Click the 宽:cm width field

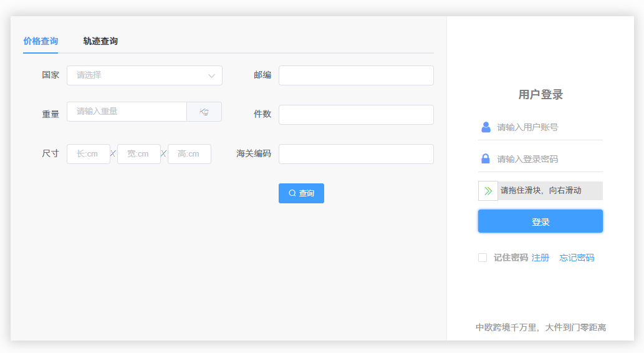139,154
